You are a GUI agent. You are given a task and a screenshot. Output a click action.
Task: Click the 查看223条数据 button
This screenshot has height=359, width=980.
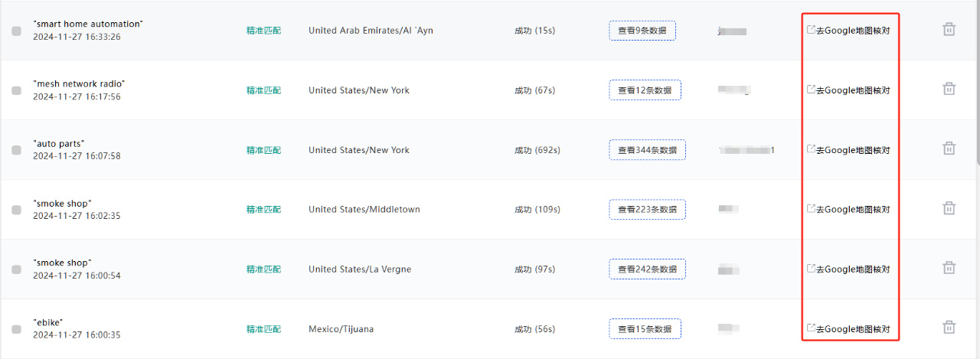647,210
